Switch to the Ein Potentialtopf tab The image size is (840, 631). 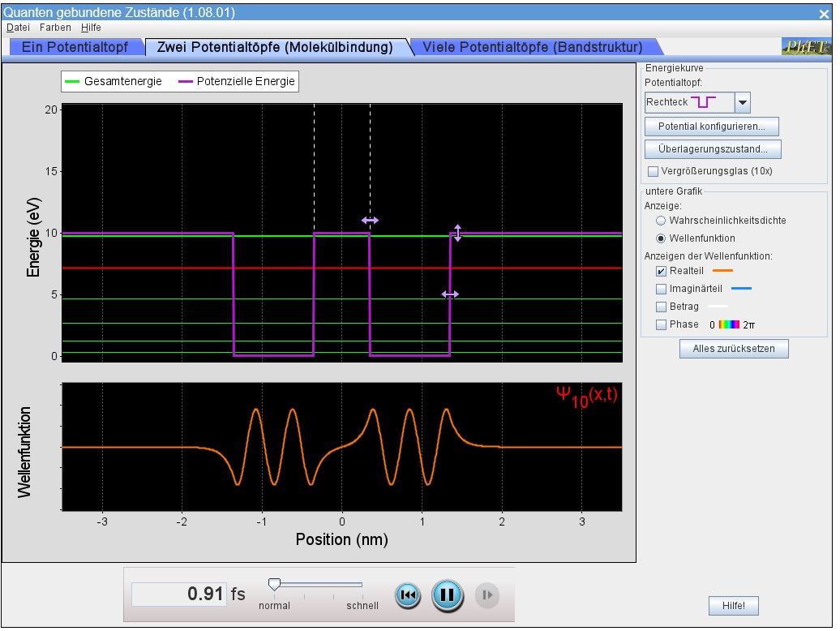pos(75,47)
